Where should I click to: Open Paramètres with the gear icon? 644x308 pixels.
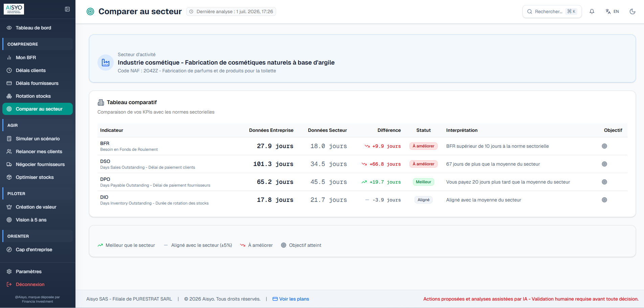tap(9, 271)
